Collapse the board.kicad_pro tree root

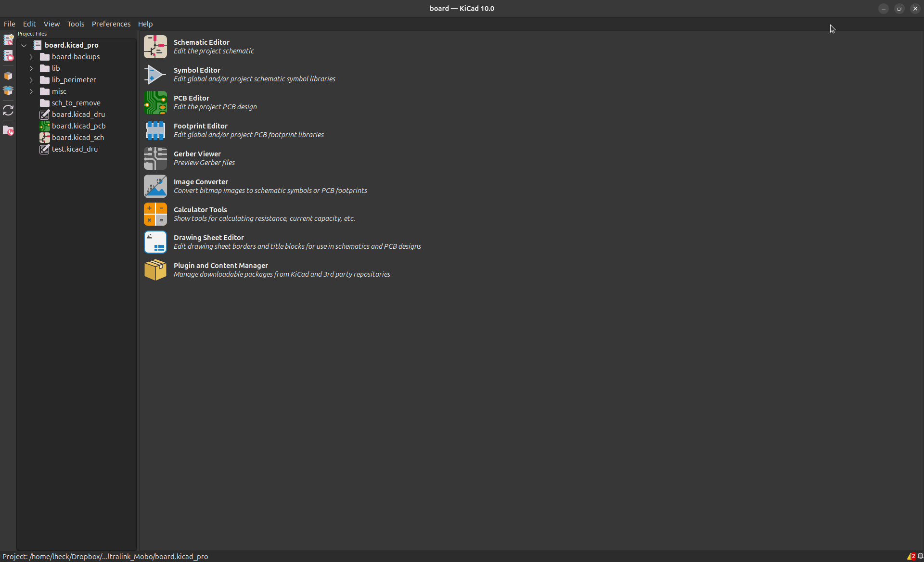pyautogui.click(x=24, y=45)
